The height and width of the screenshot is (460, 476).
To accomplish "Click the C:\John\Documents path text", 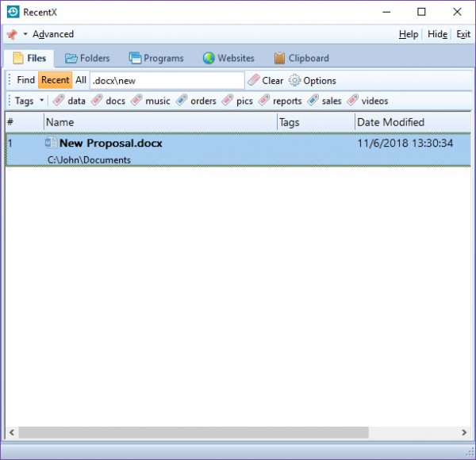I will pos(89,160).
